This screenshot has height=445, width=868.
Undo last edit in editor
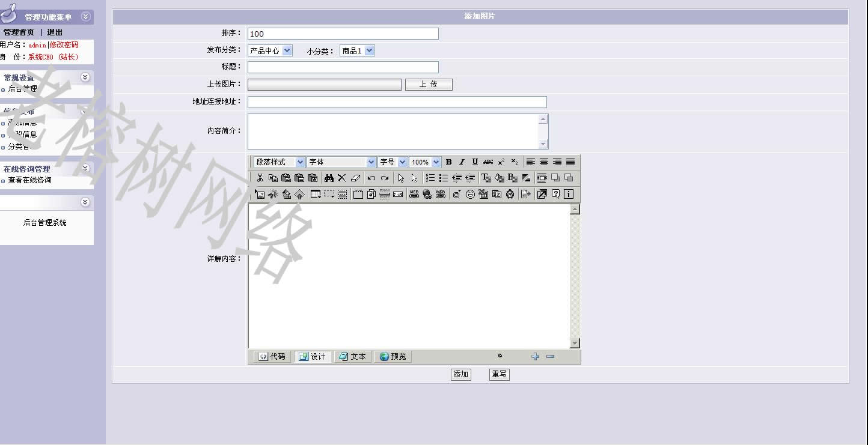371,178
